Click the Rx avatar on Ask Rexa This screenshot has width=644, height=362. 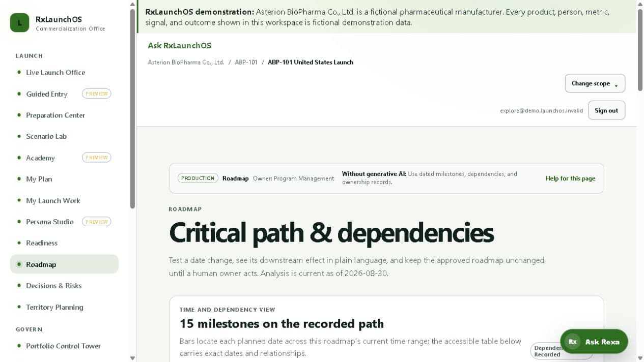point(573,342)
